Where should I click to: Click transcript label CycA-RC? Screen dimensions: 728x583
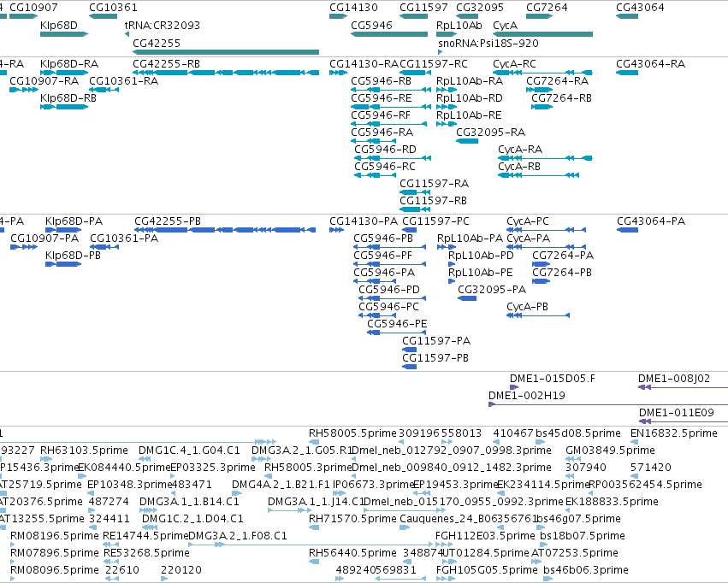coord(514,63)
